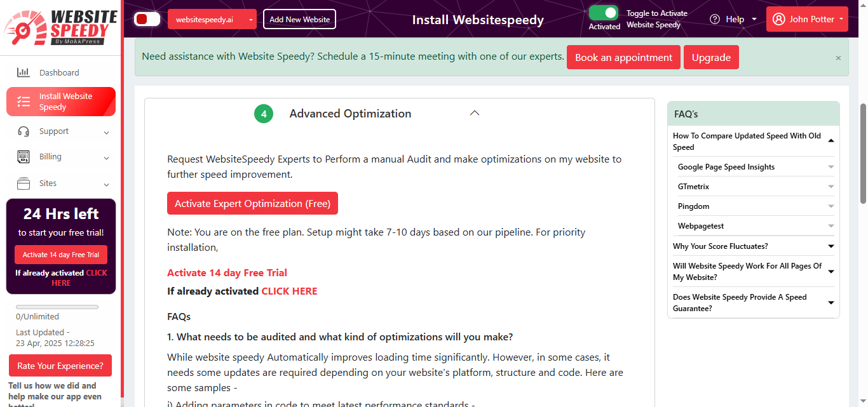Screen dimensions: 868x407
Task: Select the Support headset icon
Action: [24, 131]
